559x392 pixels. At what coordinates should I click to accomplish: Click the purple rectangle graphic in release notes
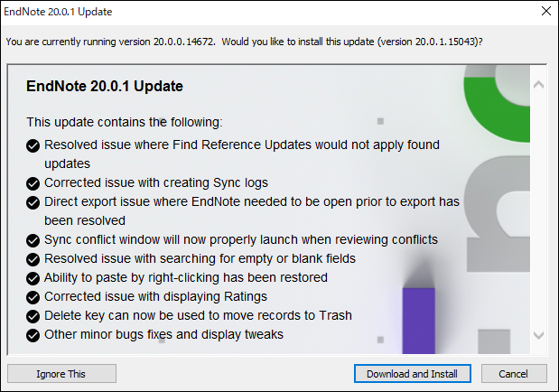coord(418,319)
